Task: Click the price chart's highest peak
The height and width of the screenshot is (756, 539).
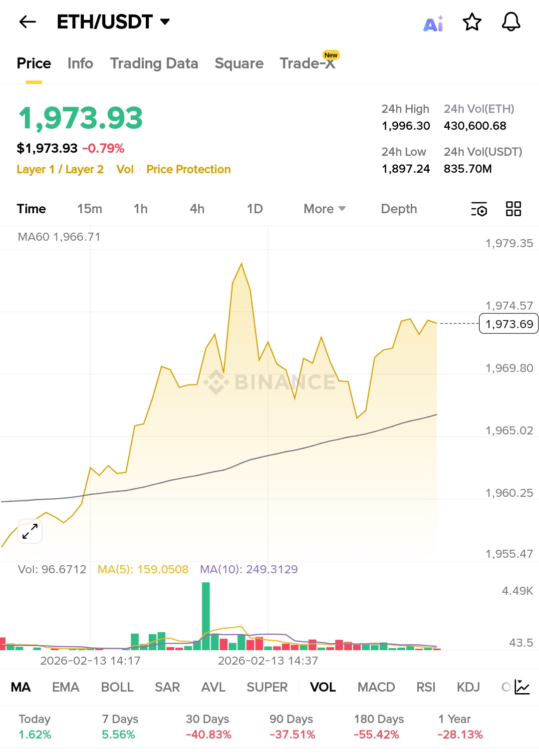Action: tap(242, 264)
